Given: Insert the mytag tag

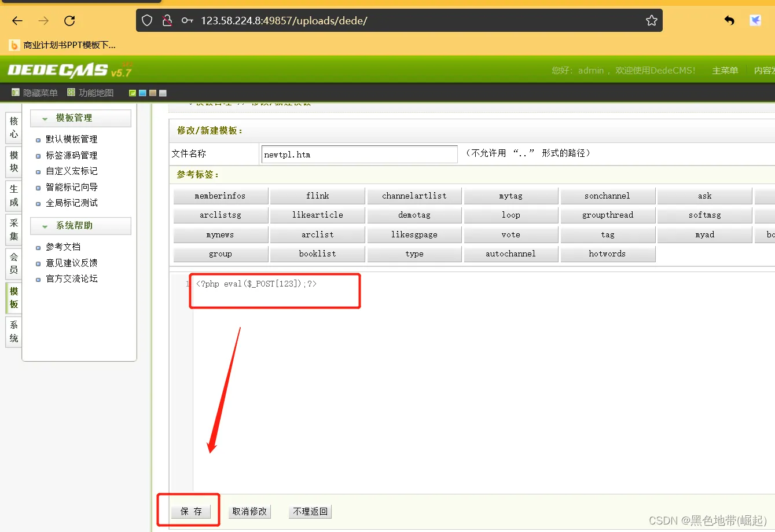Looking at the screenshot, I should pyautogui.click(x=511, y=196).
